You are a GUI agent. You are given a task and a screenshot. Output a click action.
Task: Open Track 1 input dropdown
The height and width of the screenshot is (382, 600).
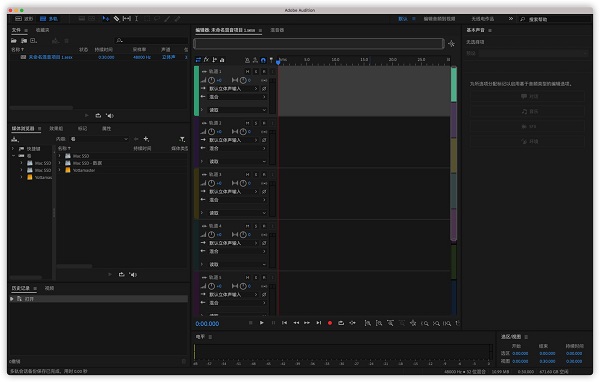tap(233, 89)
